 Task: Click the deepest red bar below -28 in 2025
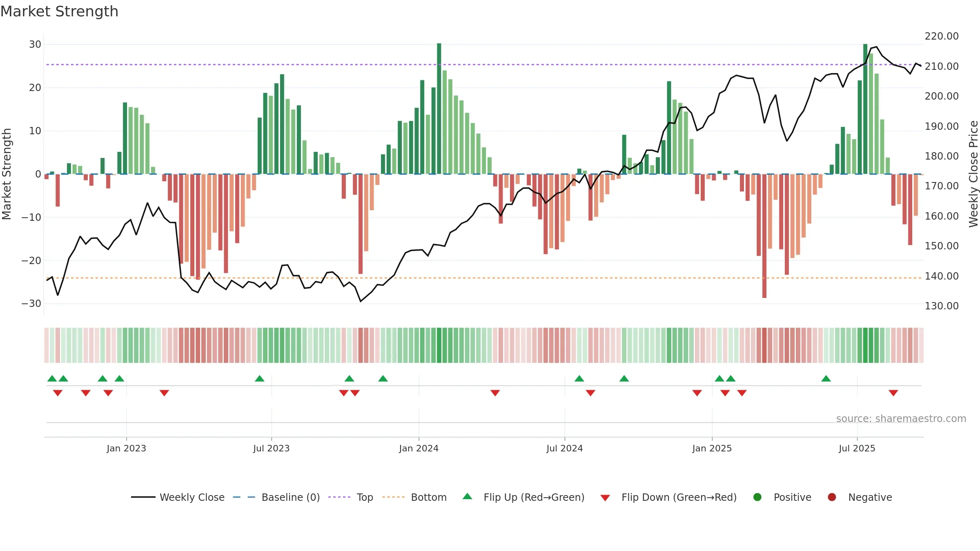click(x=764, y=236)
